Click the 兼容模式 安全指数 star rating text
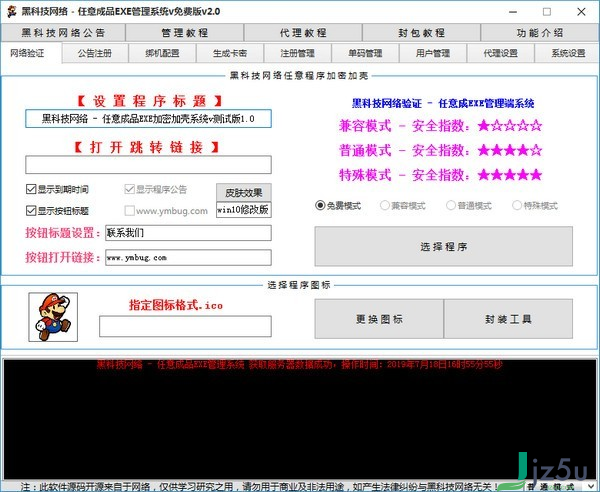This screenshot has height=492, width=600. [x=440, y=125]
